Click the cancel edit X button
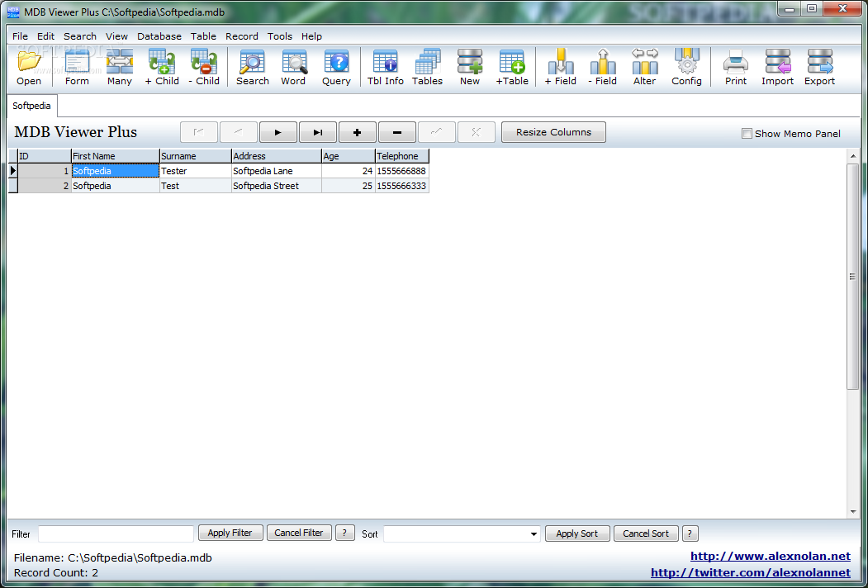868x588 pixels. coord(476,132)
